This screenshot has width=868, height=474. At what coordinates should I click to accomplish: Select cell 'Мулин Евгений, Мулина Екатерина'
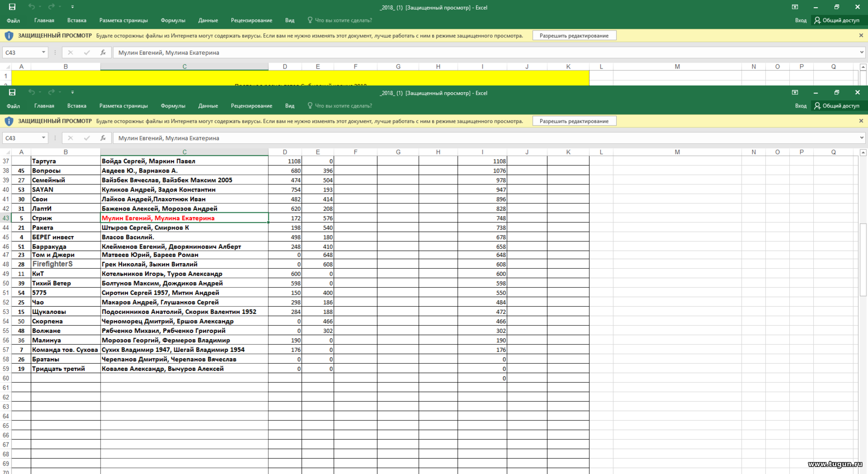[x=185, y=218]
